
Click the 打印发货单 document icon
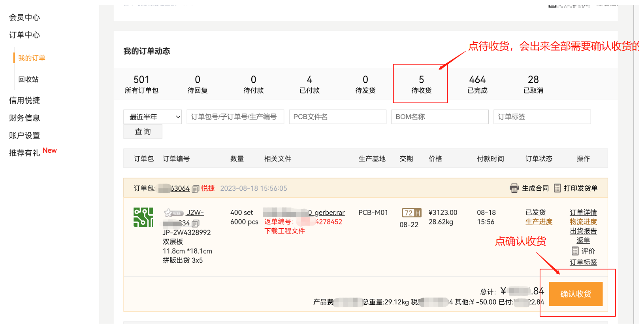click(x=557, y=188)
